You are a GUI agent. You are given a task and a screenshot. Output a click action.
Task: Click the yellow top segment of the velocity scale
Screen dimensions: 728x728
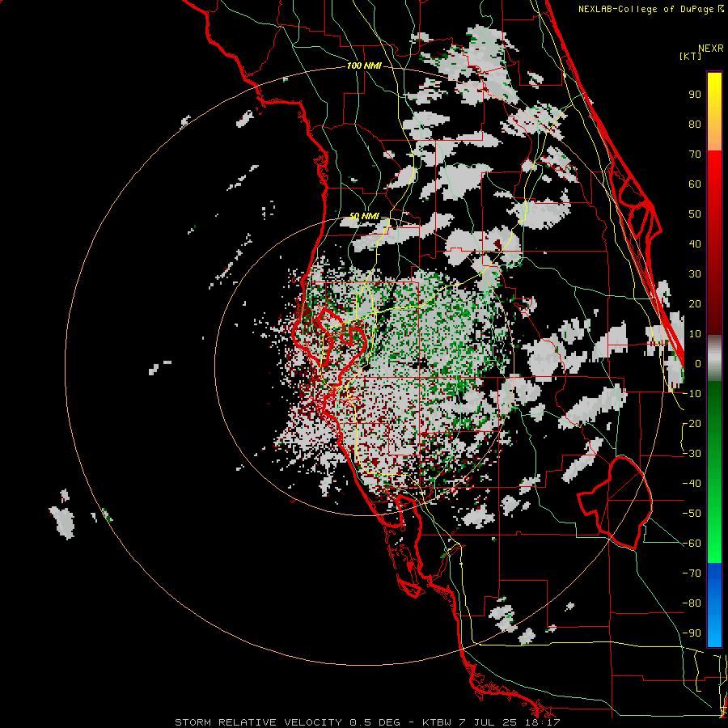[714, 112]
